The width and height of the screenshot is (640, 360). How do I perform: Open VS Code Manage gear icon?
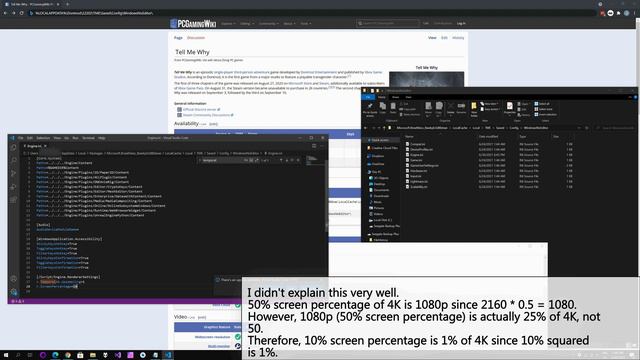(x=13, y=292)
